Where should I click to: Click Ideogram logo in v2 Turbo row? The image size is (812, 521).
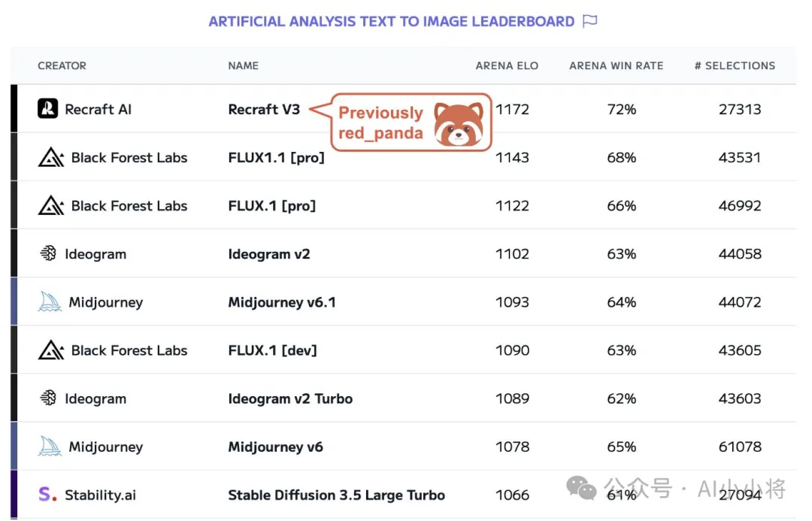tap(48, 398)
